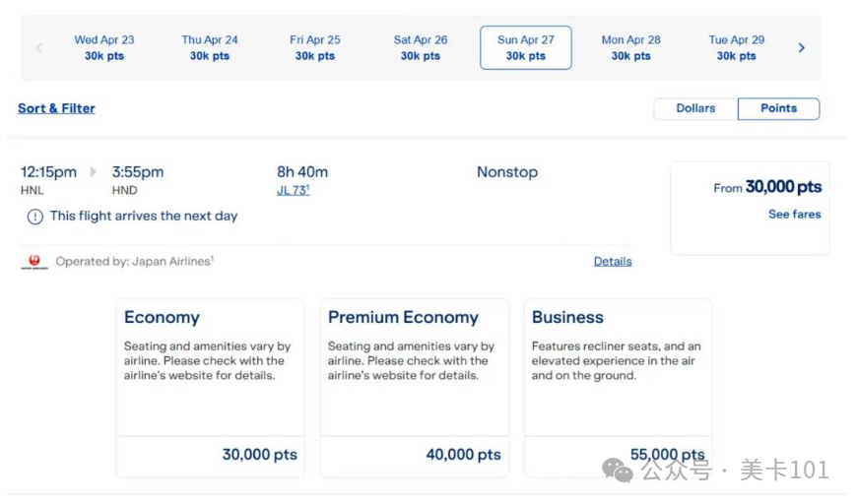Select Sun Apr 27 date tab
This screenshot has width=856, height=504.
click(526, 48)
